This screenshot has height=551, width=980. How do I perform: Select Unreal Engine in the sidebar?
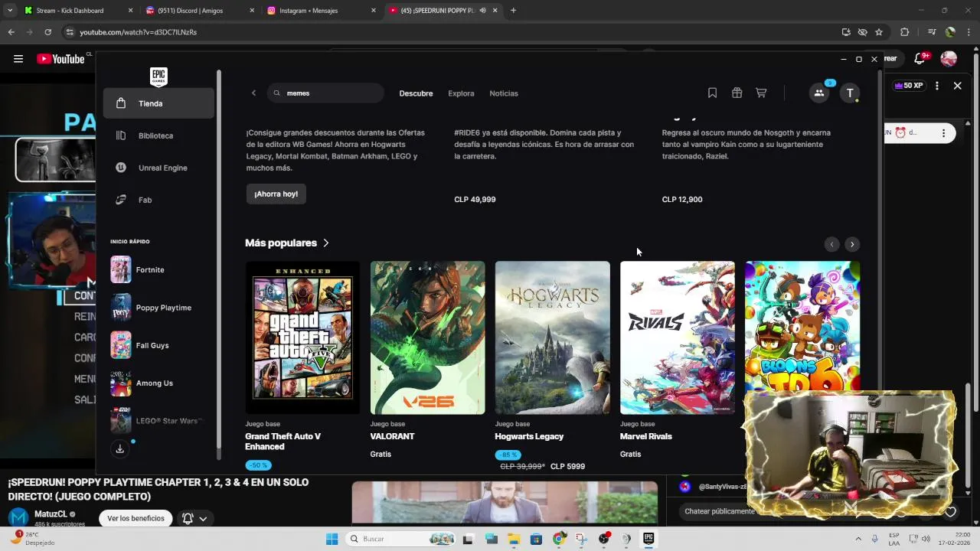coord(158,168)
